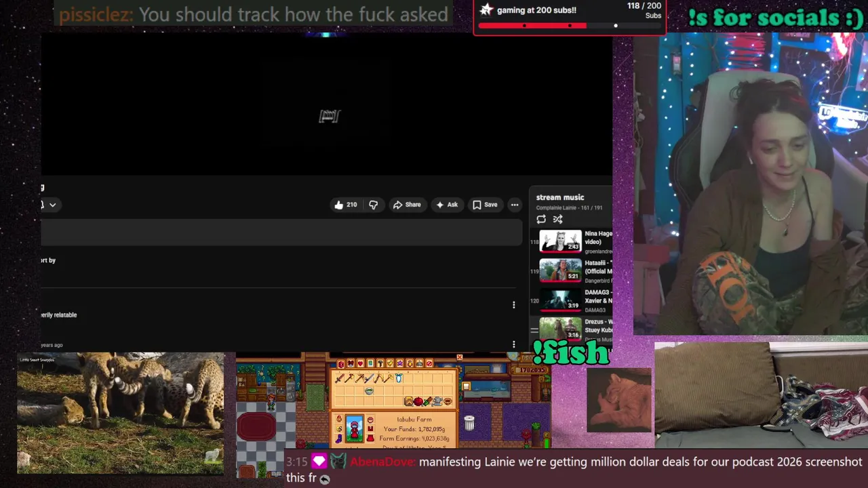Image resolution: width=868 pixels, height=488 pixels.
Task: Click the pink diamond chat badge
Action: (319, 462)
